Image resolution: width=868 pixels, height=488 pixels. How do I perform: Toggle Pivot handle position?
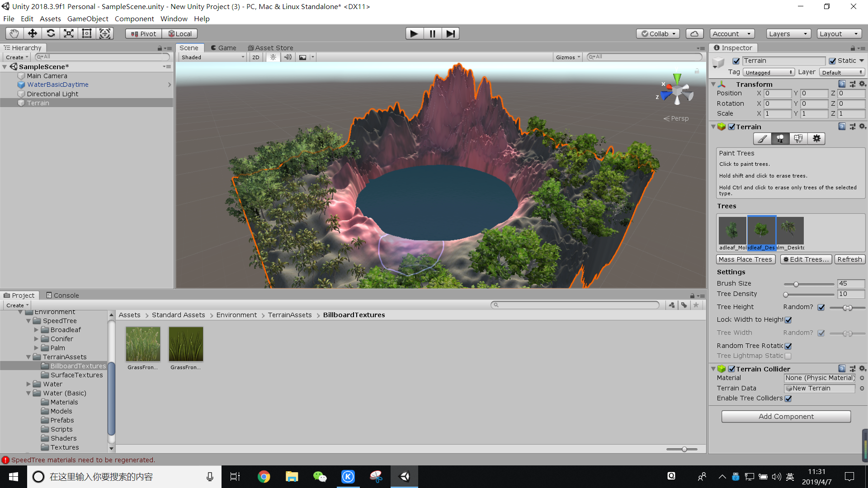pos(143,33)
